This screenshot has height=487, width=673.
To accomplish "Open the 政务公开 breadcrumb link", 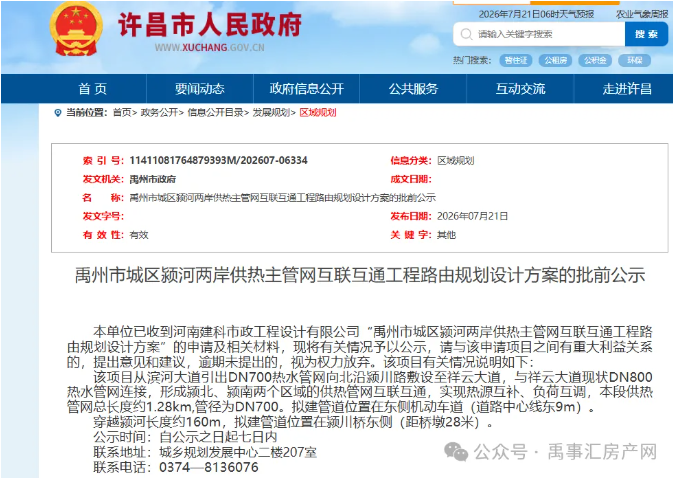I will click(159, 113).
